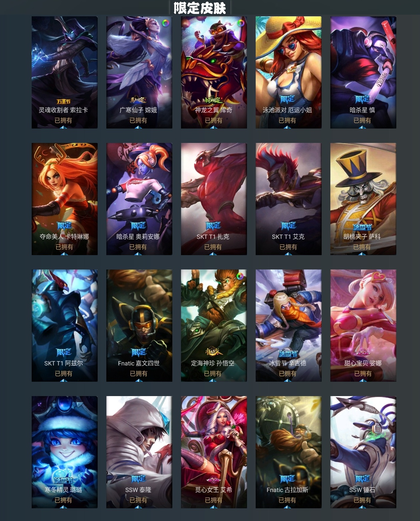The width and height of the screenshot is (420, 521).
Task: Open chroma wheel on 定海神珍 孙悟空 card
Action: point(240,276)
